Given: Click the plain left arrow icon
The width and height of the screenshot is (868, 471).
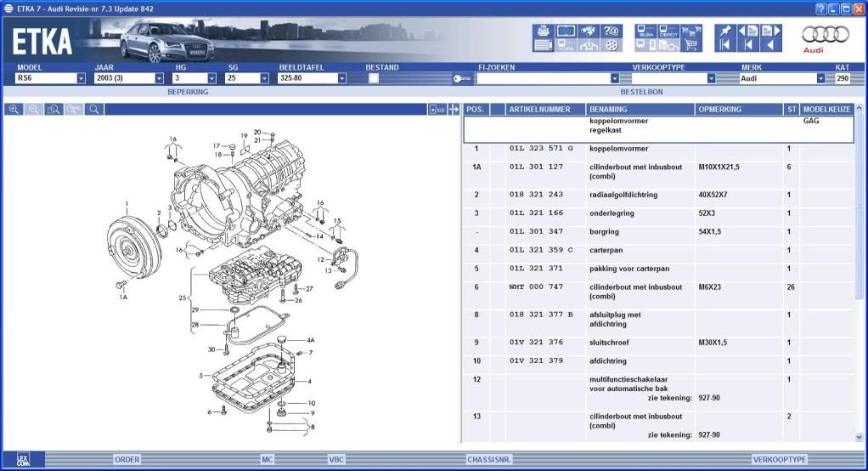Looking at the screenshot, I should (x=770, y=45).
